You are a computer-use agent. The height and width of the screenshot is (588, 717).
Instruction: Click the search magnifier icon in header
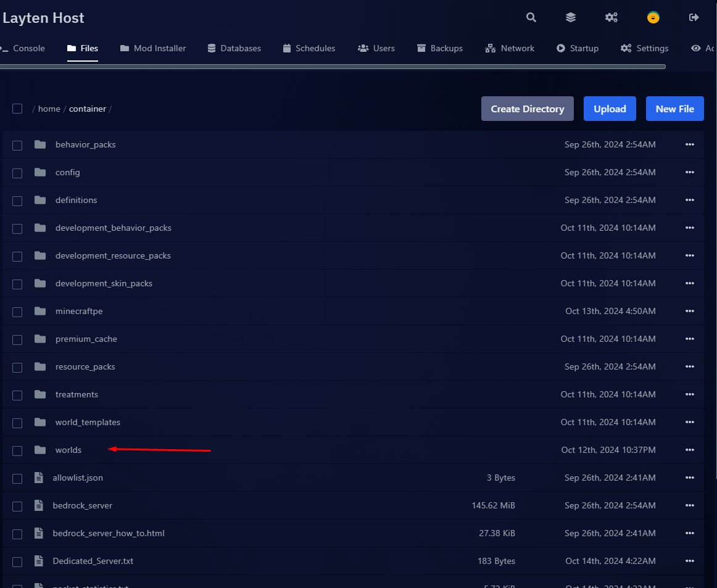(531, 17)
